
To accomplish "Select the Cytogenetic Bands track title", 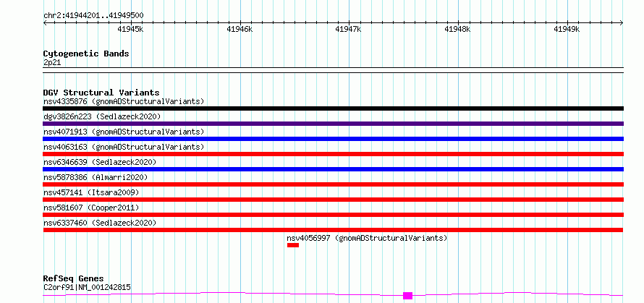I will click(86, 54).
